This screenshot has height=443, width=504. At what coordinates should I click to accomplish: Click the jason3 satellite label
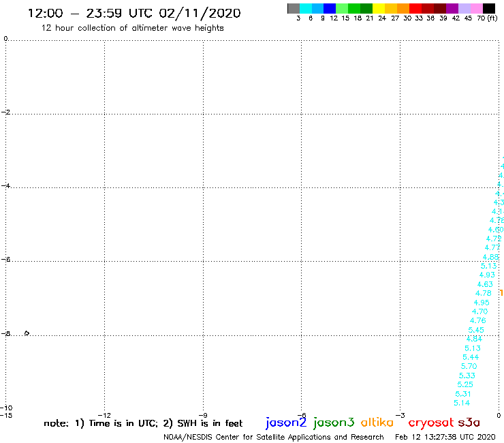click(334, 423)
